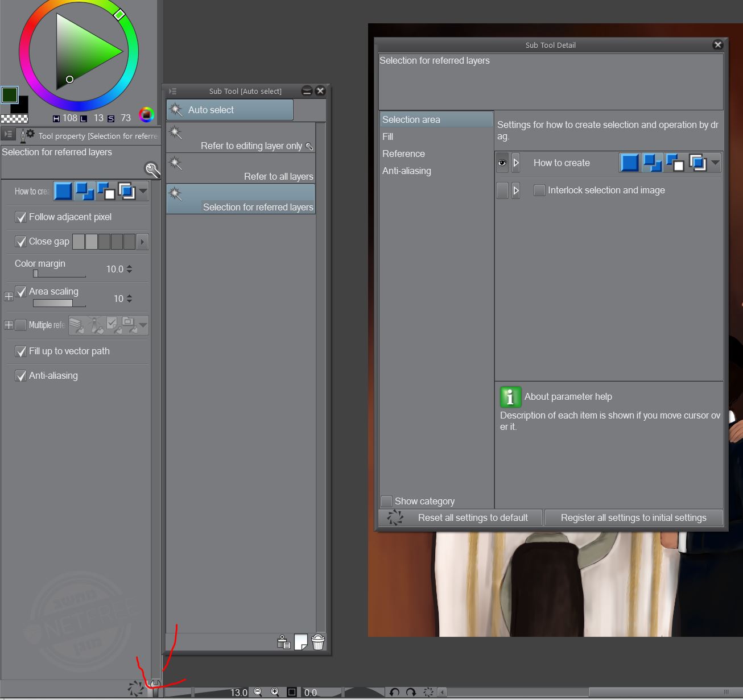Image resolution: width=743 pixels, height=700 pixels.
Task: Click the zoom value 13.0 field
Action: pyautogui.click(x=238, y=692)
